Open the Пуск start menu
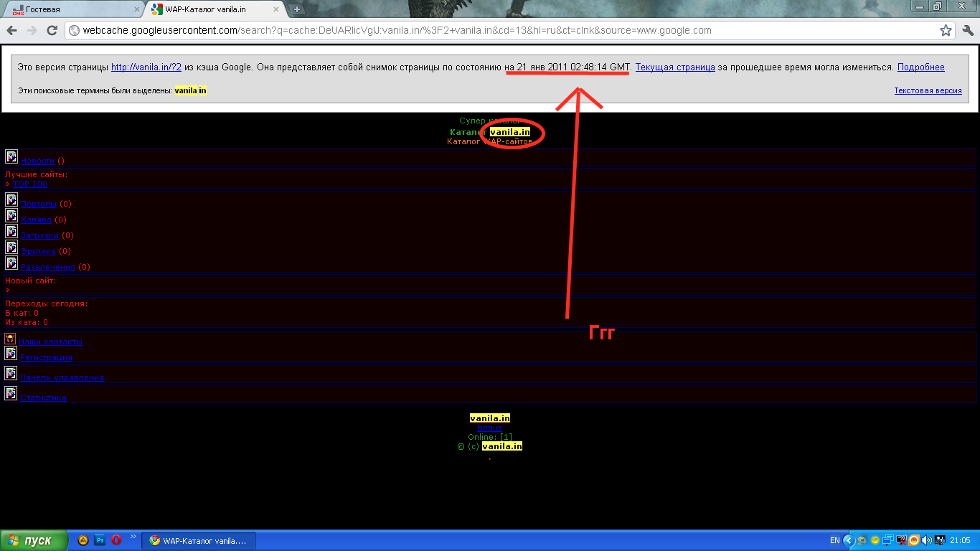The image size is (980, 551). point(34,540)
